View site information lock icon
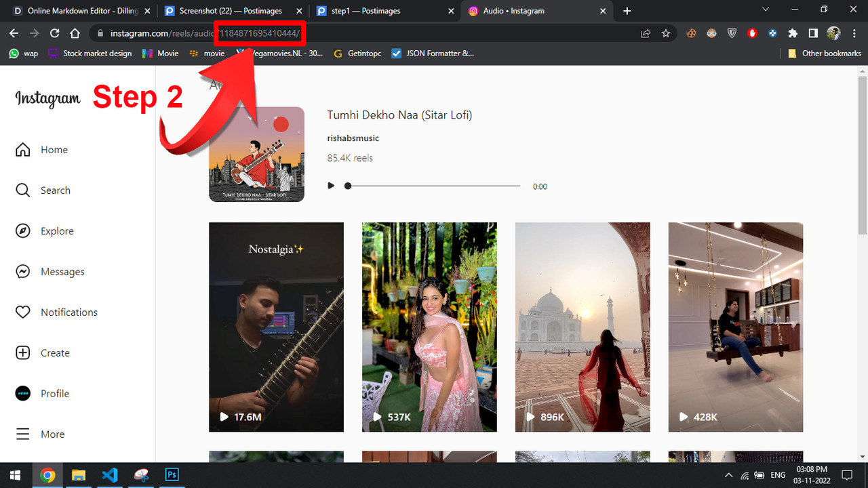The height and width of the screenshot is (488, 868). click(100, 33)
